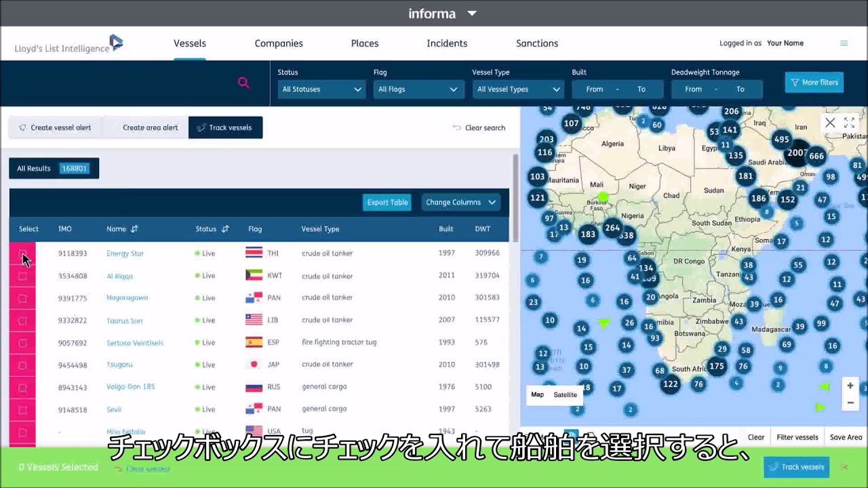868x488 pixels.
Task: Click the Save Area map button
Action: (x=846, y=437)
